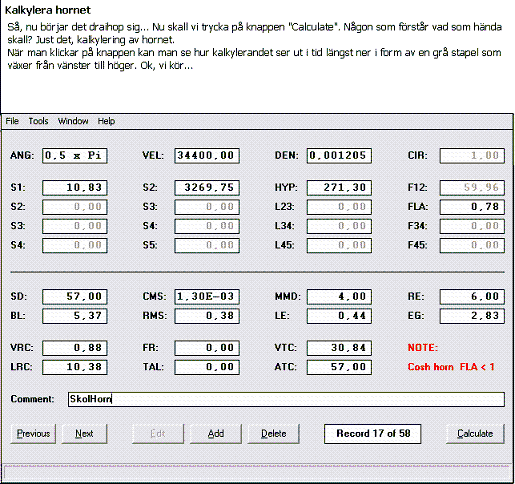
Task: Open the Help menu
Action: pyautogui.click(x=106, y=121)
